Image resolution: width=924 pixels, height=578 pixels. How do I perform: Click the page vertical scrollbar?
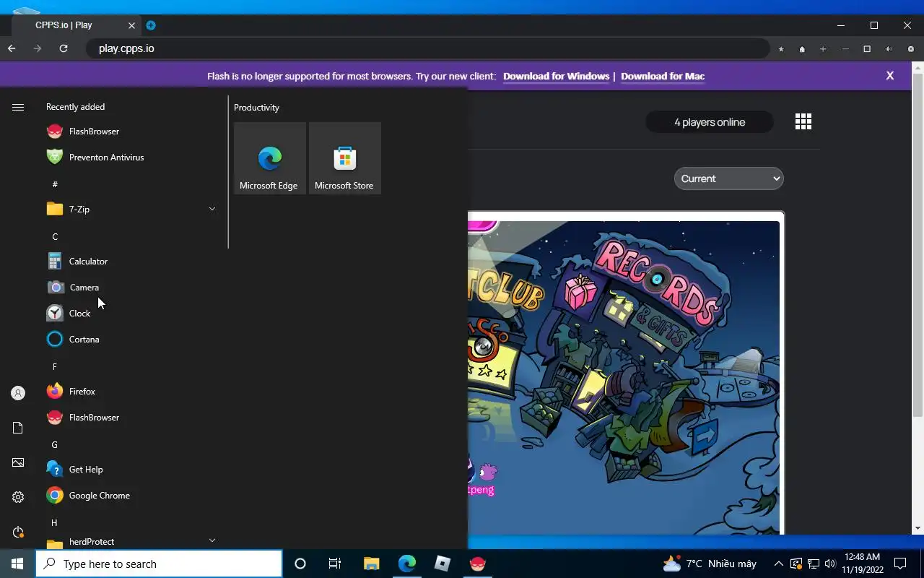(x=918, y=246)
